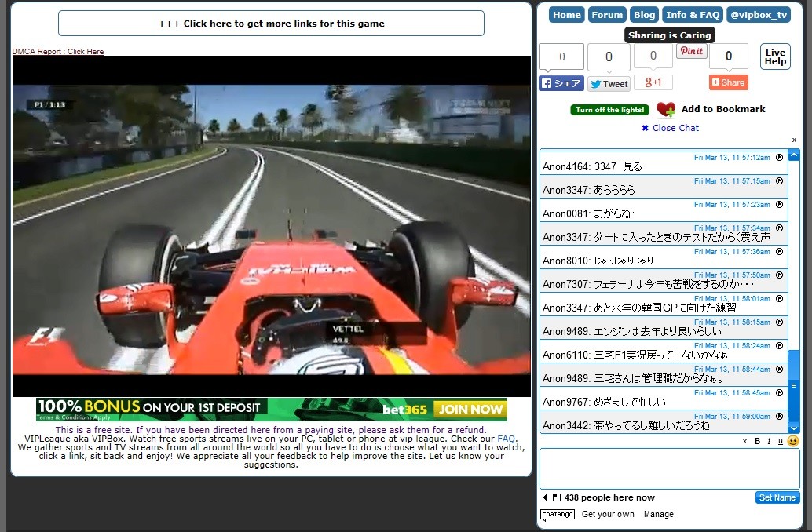Click the video player stream

click(x=272, y=227)
